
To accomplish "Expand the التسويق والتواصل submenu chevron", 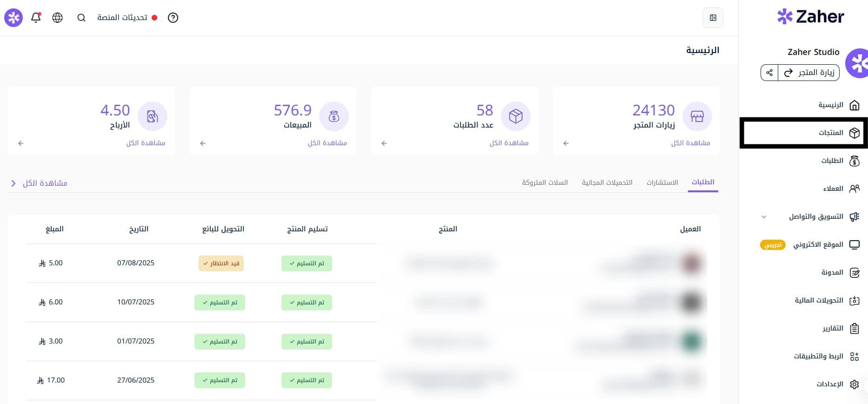I will (764, 217).
